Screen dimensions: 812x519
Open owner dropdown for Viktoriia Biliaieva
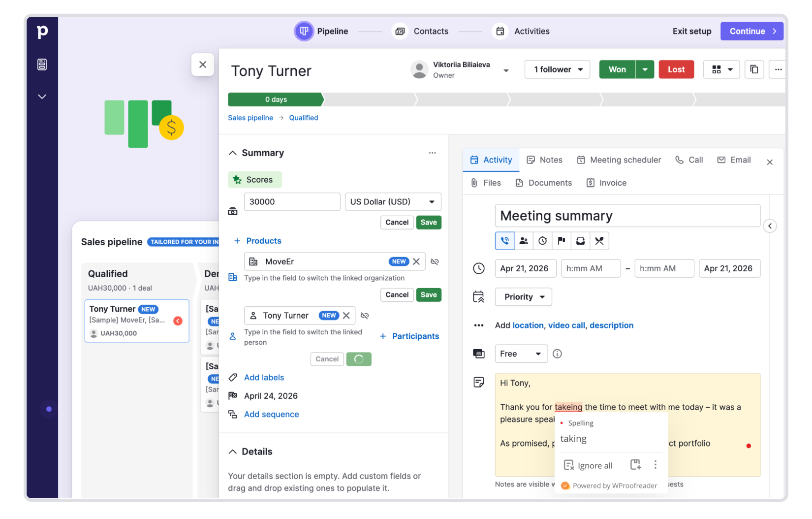(x=506, y=70)
